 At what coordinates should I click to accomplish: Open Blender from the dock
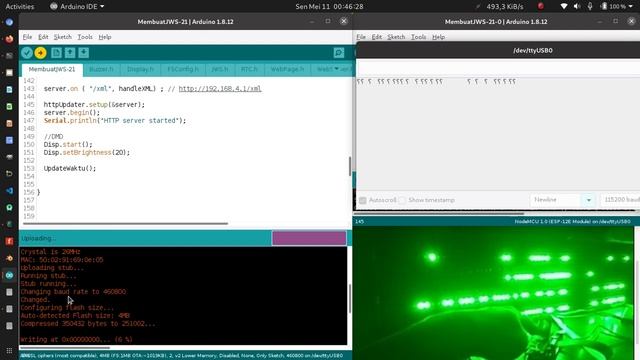pos(9,258)
